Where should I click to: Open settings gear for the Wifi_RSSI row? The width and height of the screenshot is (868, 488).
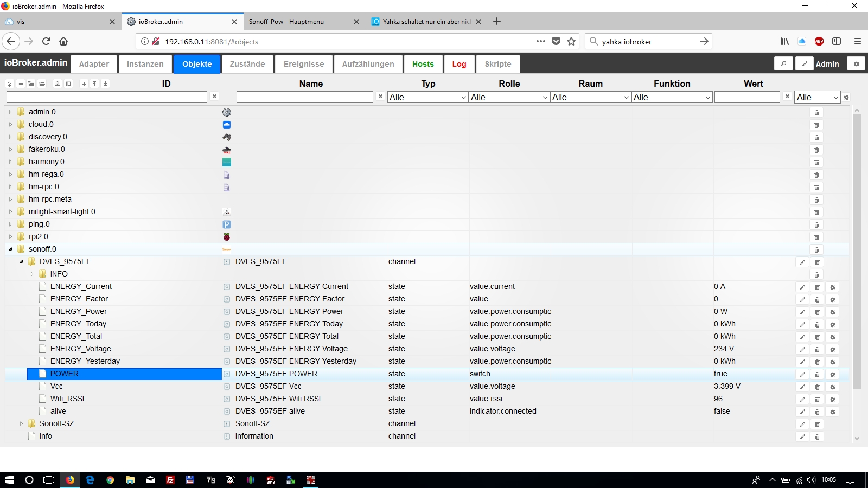click(x=833, y=400)
